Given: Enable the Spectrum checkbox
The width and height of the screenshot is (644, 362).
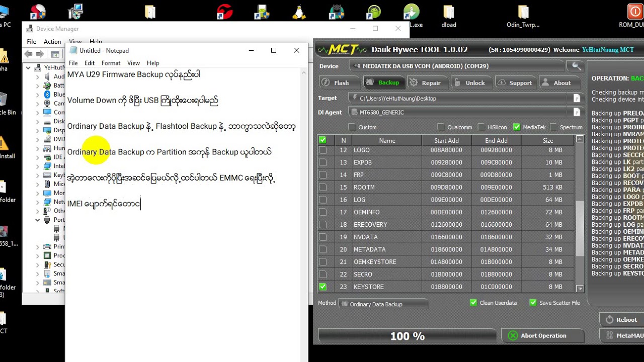Looking at the screenshot, I should [554, 127].
